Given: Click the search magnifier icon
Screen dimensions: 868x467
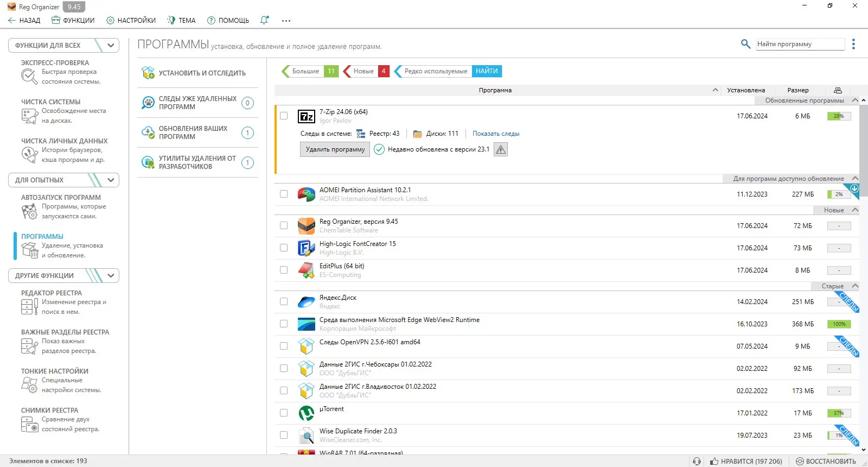Looking at the screenshot, I should pos(746,44).
